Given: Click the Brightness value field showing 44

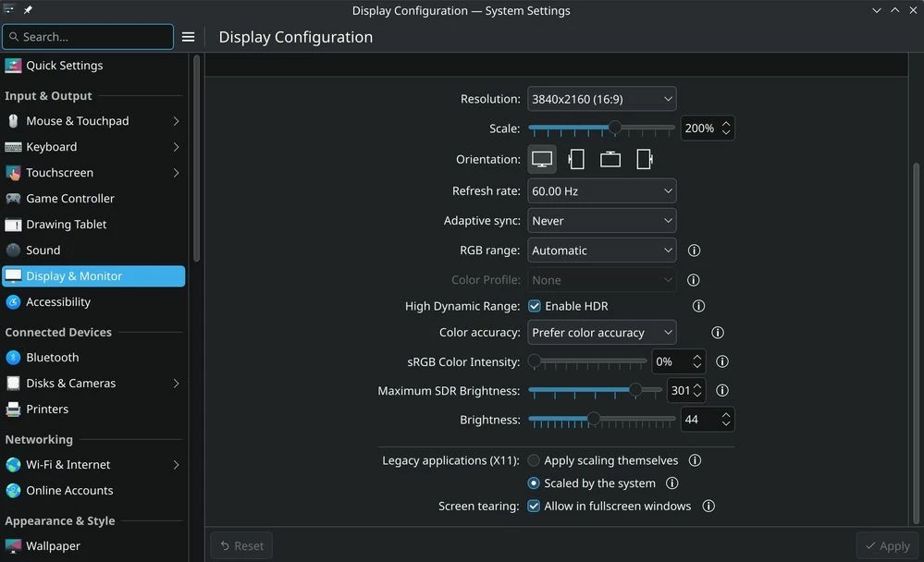Looking at the screenshot, I should 700,420.
